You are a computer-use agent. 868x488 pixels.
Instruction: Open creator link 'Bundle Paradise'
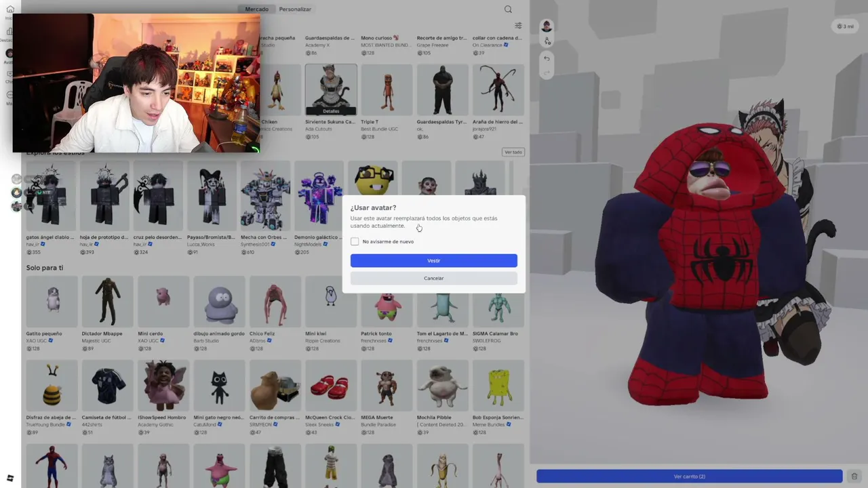[378, 425]
